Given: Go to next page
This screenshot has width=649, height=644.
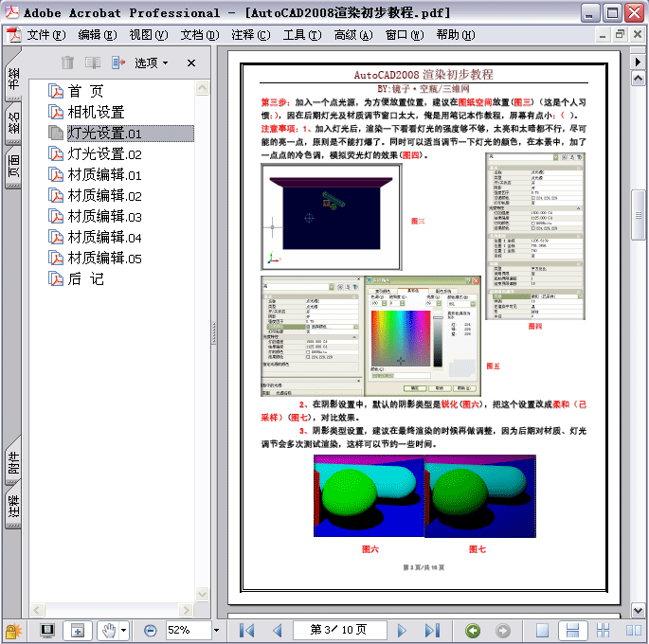Looking at the screenshot, I should tap(401, 631).
